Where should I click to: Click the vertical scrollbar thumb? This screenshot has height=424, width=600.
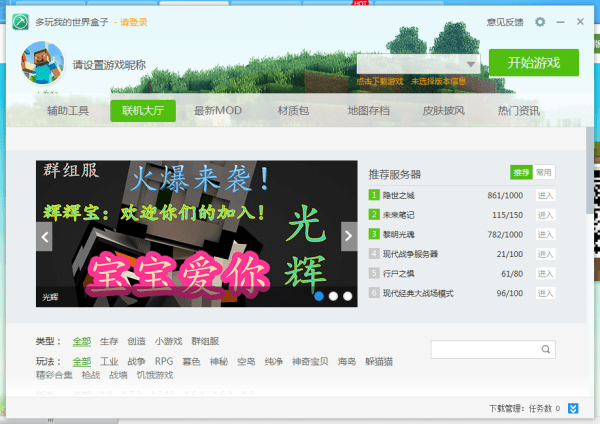(x=590, y=171)
